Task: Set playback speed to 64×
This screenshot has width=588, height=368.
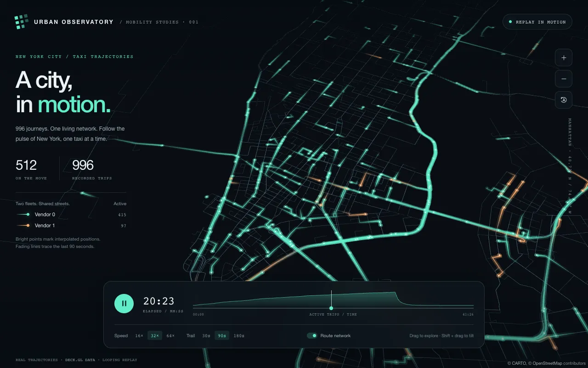Action: pos(170,336)
